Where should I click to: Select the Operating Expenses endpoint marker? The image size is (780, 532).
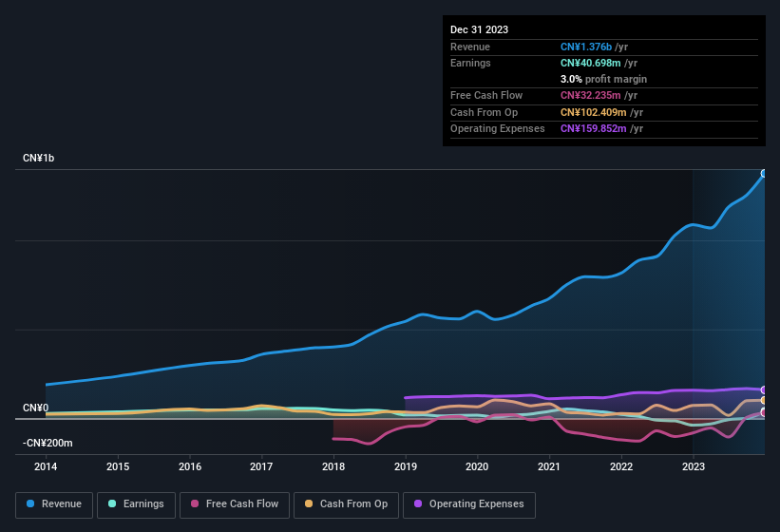click(764, 389)
